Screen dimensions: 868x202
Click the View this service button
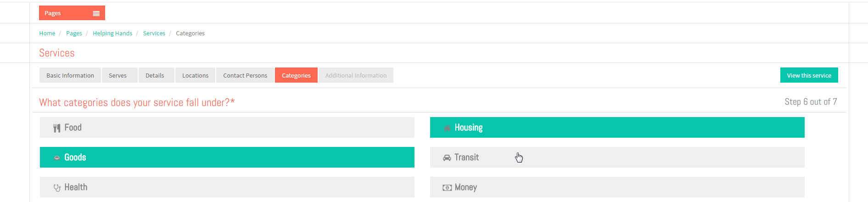click(x=809, y=75)
